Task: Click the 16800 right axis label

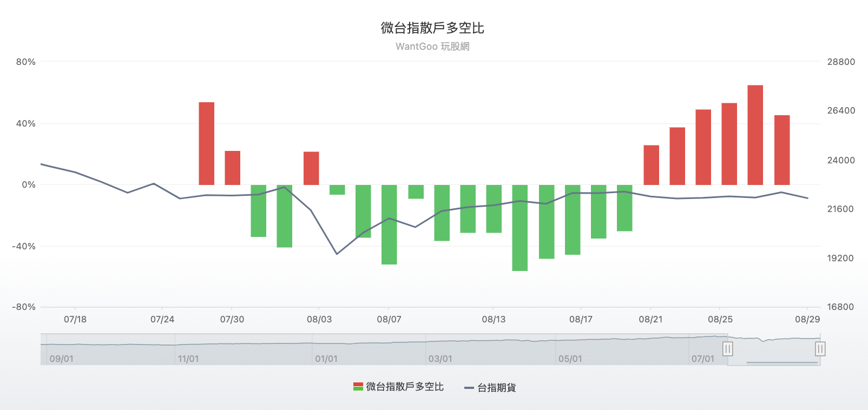Action: (x=841, y=307)
